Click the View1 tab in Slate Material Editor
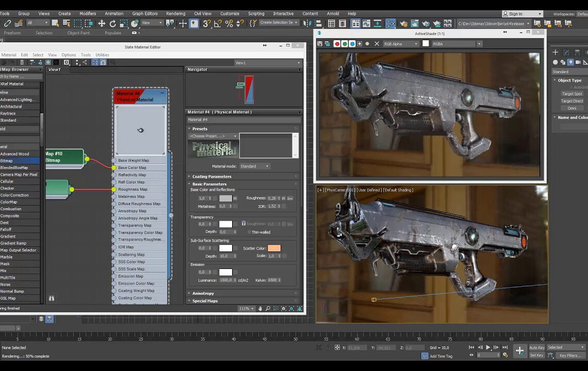This screenshot has height=371, width=588. [x=55, y=70]
